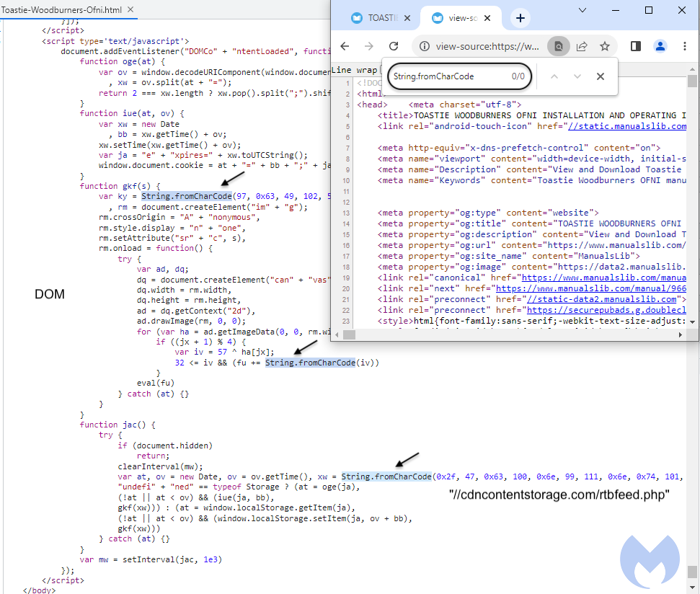This screenshot has width=700, height=594.
Task: Share this page using the share icon
Action: point(582,46)
